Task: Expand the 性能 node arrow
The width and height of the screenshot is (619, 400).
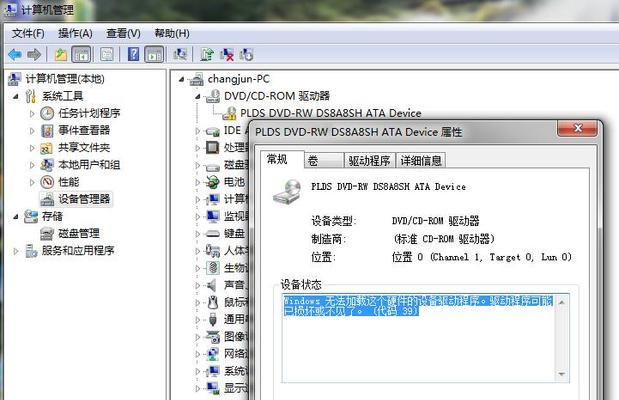Action: pos(32,182)
